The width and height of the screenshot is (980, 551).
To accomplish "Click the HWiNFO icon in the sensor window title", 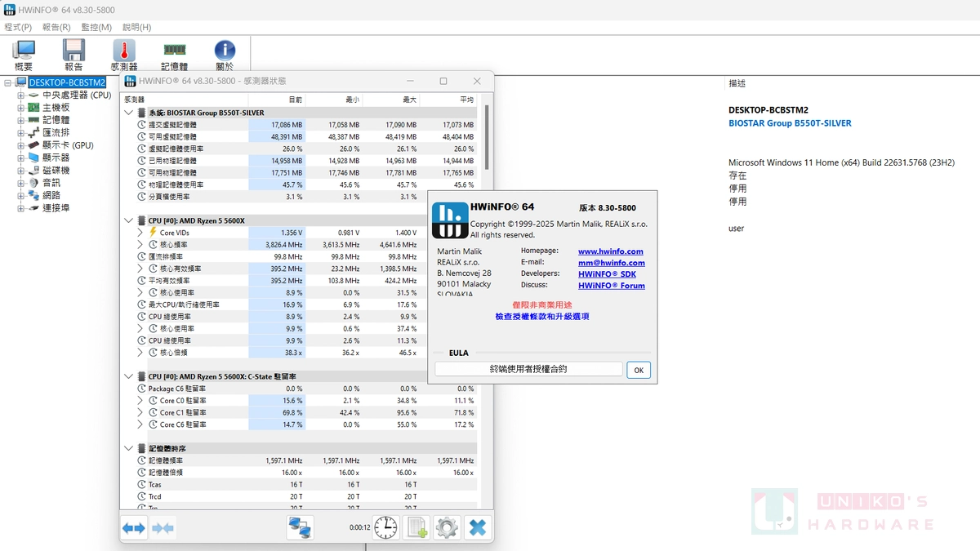I will tap(130, 81).
